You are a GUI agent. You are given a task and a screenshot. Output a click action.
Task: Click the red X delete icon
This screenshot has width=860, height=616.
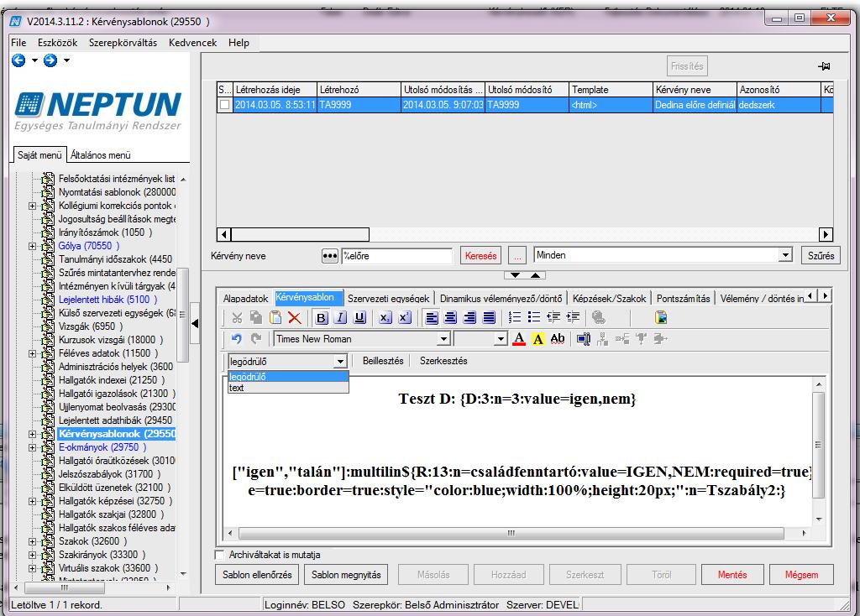[295, 317]
